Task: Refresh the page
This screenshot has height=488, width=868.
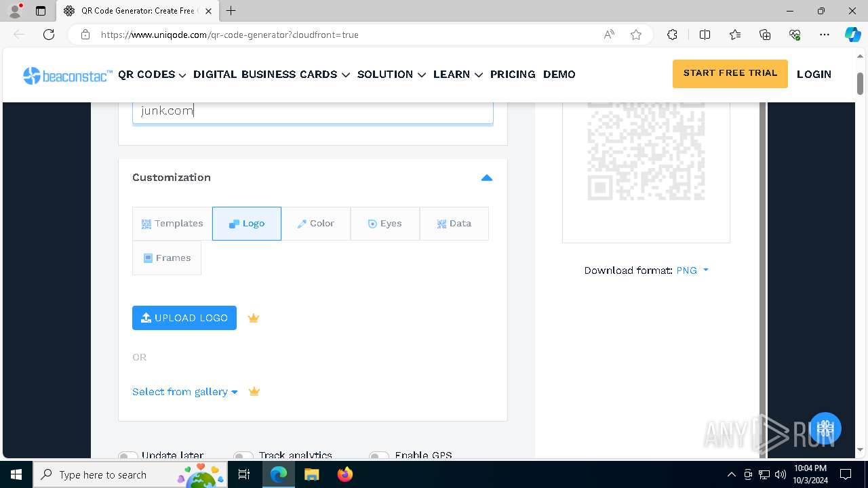Action: (x=49, y=35)
